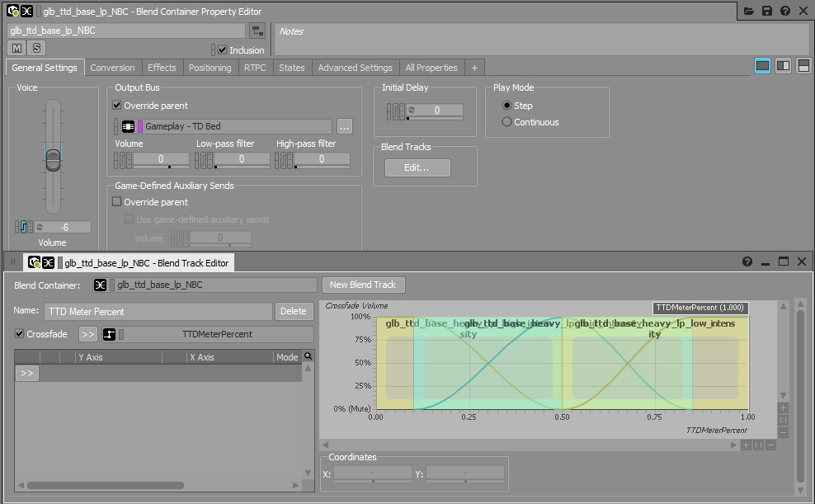Switch to the General Settings tab
Screen dimensions: 815x504
click(x=45, y=68)
